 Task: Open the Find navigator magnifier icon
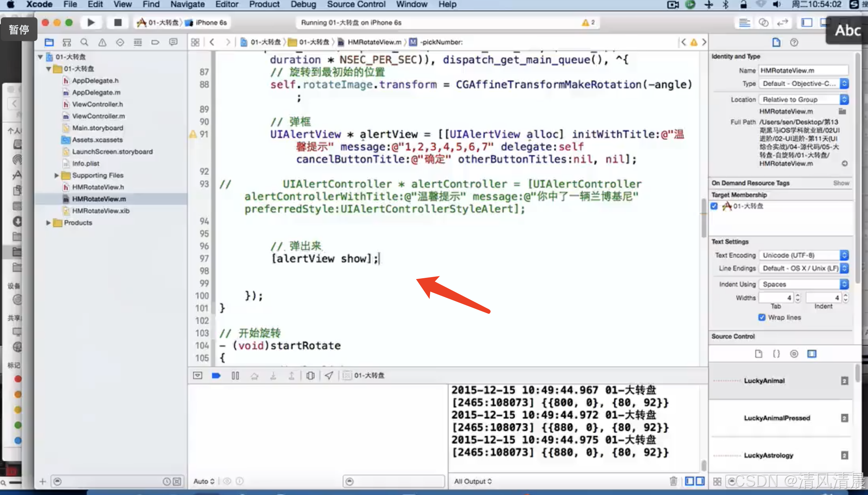click(x=84, y=42)
